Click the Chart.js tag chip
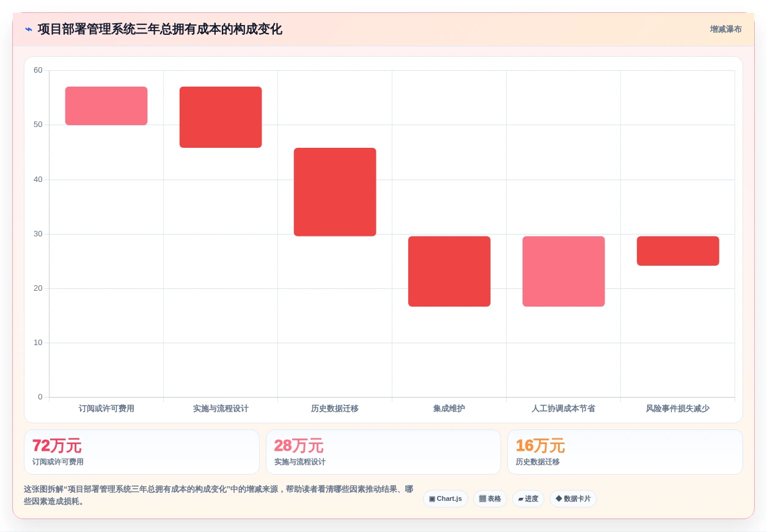Viewport: 767px width, 532px height. [446, 498]
